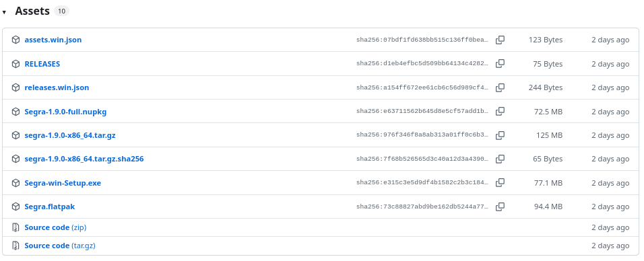Image resolution: width=644 pixels, height=261 pixels.
Task: Click '2 days ago' in Segra.flatpak row
Action: pyautogui.click(x=610, y=207)
